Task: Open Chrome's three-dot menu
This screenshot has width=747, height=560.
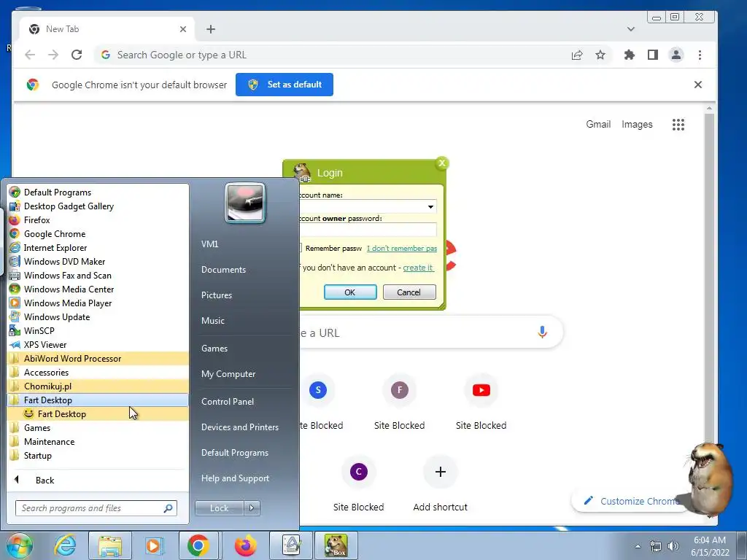Action: click(700, 55)
